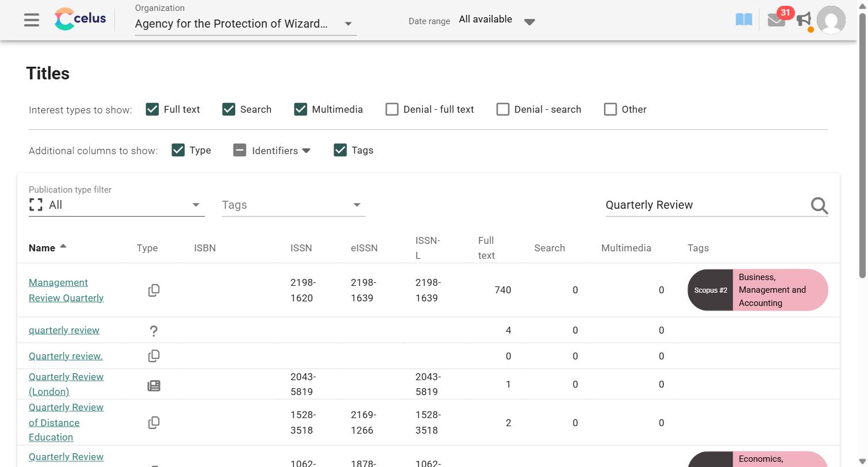The width and height of the screenshot is (868, 467).
Task: Open the Date range dropdown
Action: pyautogui.click(x=497, y=20)
